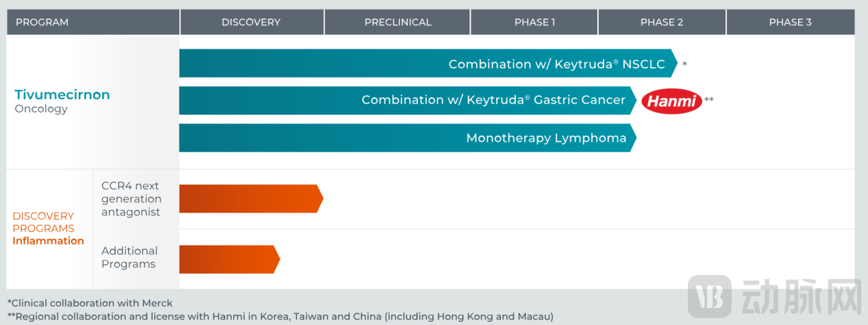Click the CCR4 antagonist orange progress bar
868x325 pixels.
click(x=249, y=199)
